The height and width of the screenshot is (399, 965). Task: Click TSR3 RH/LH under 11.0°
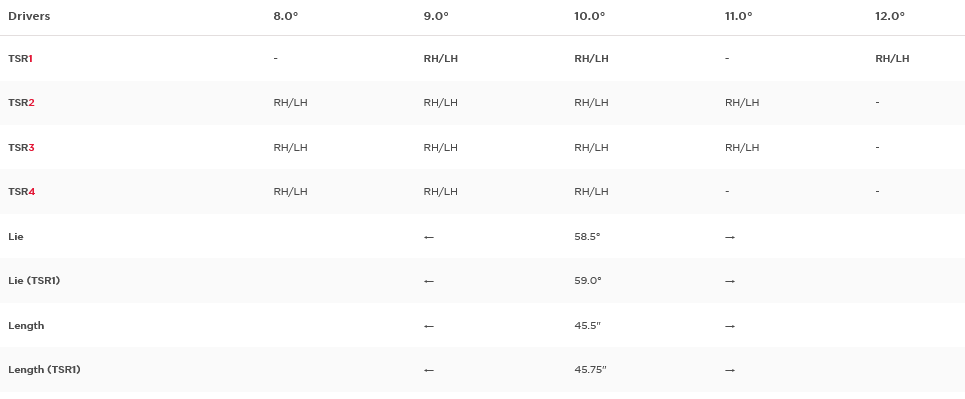coord(742,148)
